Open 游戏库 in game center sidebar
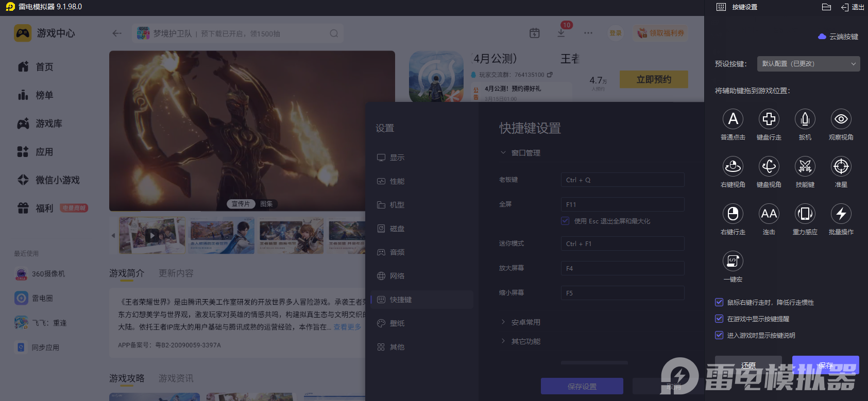This screenshot has width=868, height=401. pos(40,124)
